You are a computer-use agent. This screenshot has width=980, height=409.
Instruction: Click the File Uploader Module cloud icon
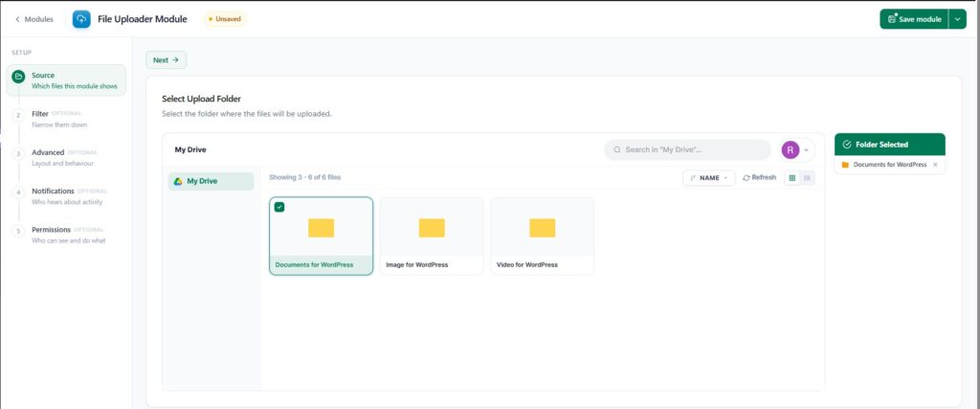coord(81,19)
